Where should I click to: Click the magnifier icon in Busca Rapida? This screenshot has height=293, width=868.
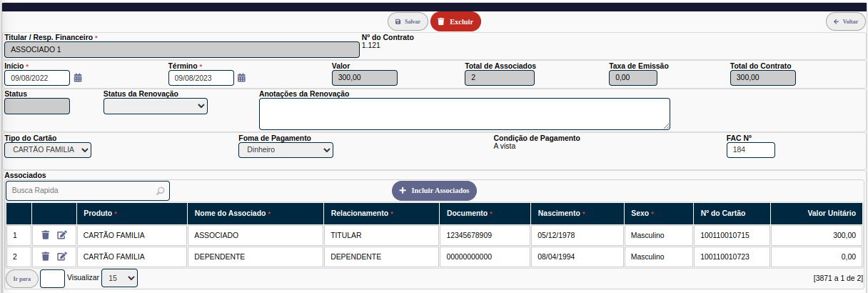click(x=161, y=191)
